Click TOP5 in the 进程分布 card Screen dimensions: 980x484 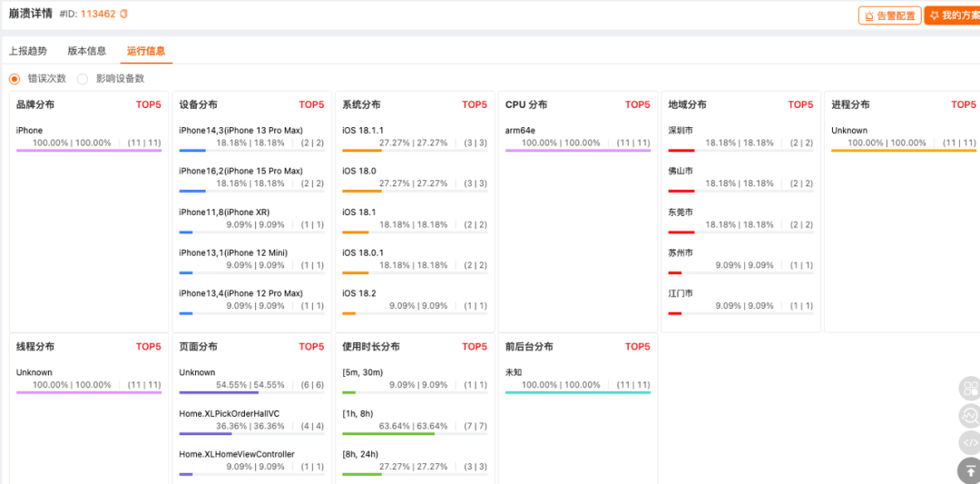click(964, 105)
